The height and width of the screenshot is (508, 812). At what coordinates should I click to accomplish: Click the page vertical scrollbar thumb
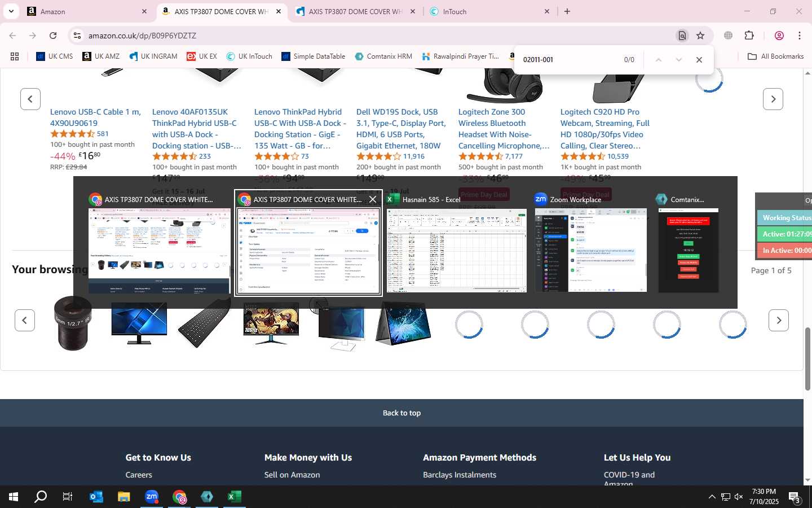(x=807, y=358)
